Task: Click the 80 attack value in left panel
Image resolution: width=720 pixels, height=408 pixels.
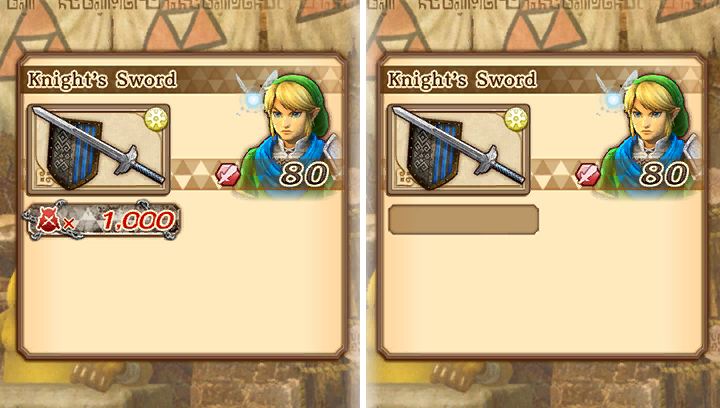Action: tap(305, 175)
